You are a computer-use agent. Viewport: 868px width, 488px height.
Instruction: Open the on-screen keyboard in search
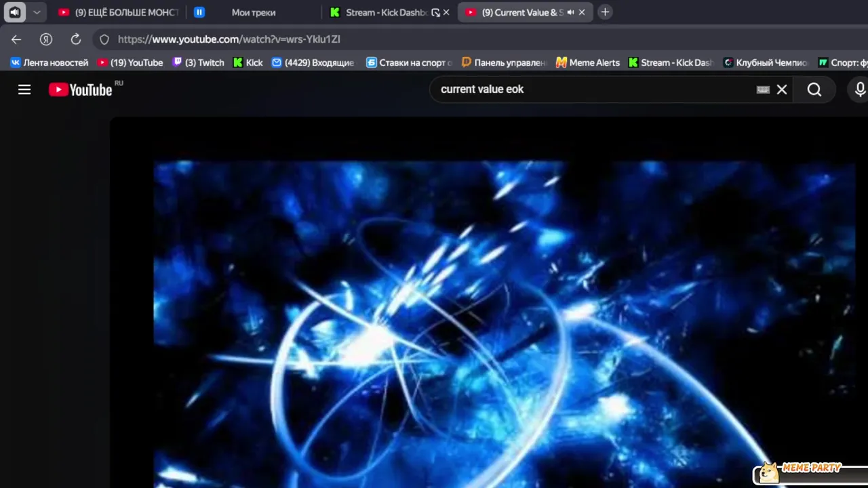(763, 89)
